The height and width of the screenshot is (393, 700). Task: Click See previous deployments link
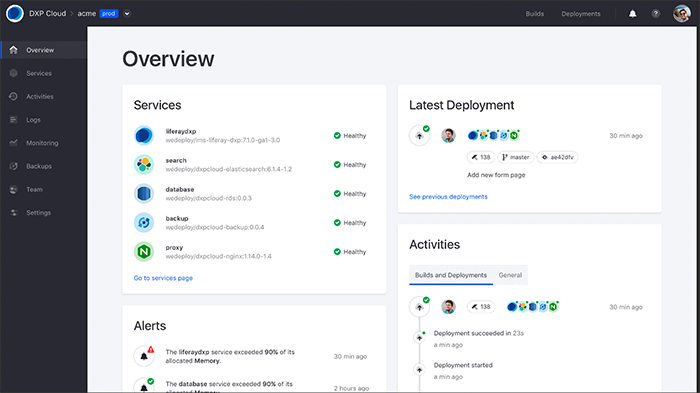[x=448, y=196]
